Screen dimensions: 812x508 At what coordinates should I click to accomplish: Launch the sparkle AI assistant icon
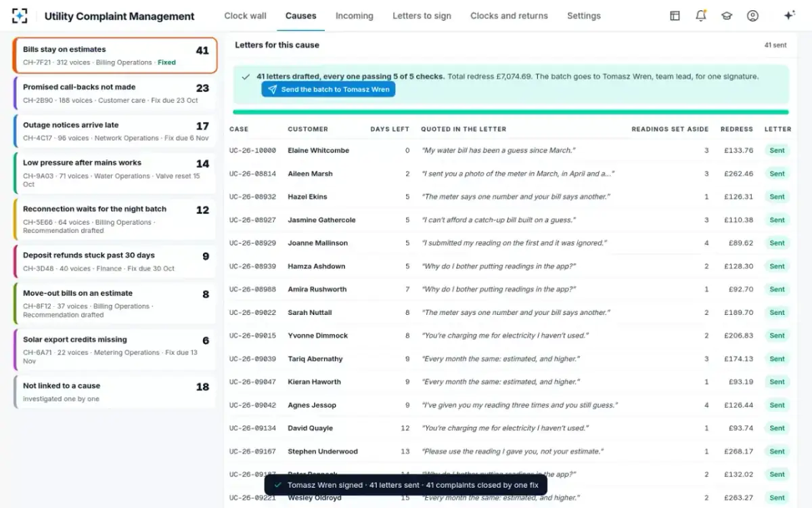pos(789,16)
